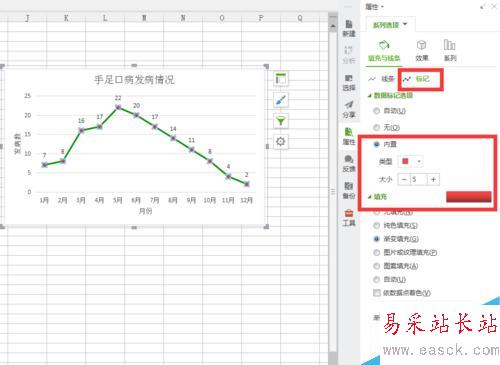Select the 填充与线条 paint bucket icon
The width and height of the screenshot is (500, 365).
pos(384,51)
